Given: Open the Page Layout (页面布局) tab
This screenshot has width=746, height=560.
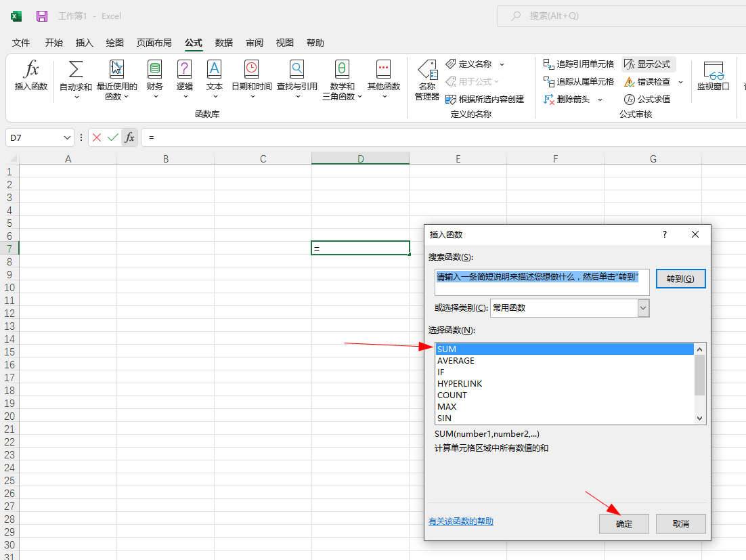Looking at the screenshot, I should pos(154,43).
